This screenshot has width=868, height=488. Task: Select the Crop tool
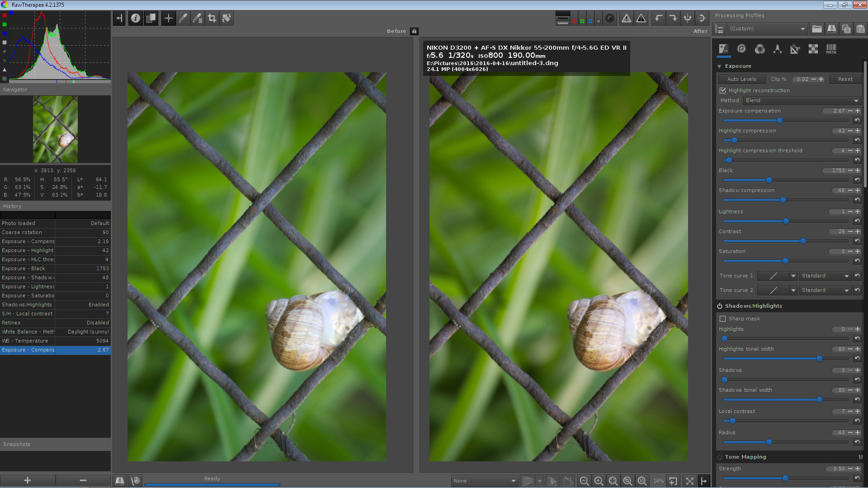tap(212, 19)
